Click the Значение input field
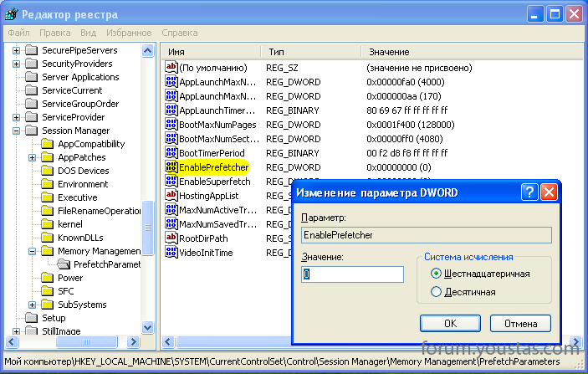Image resolution: width=588 pixels, height=374 pixels. (352, 274)
